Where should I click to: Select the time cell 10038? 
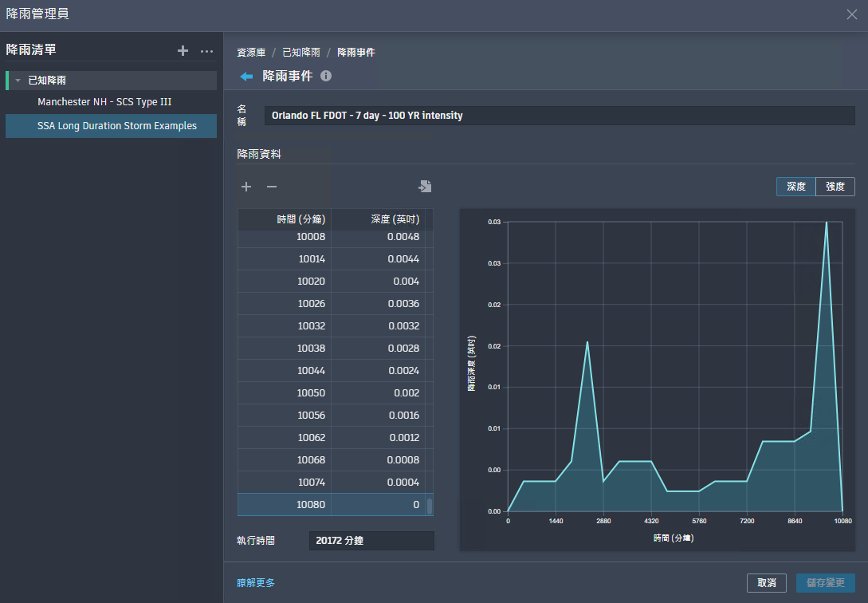(x=285, y=349)
